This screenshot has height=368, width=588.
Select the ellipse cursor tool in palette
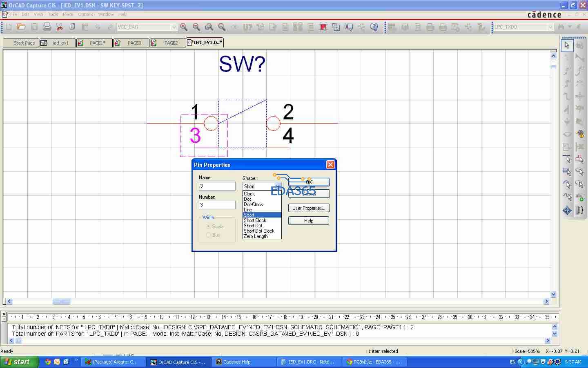point(579,172)
